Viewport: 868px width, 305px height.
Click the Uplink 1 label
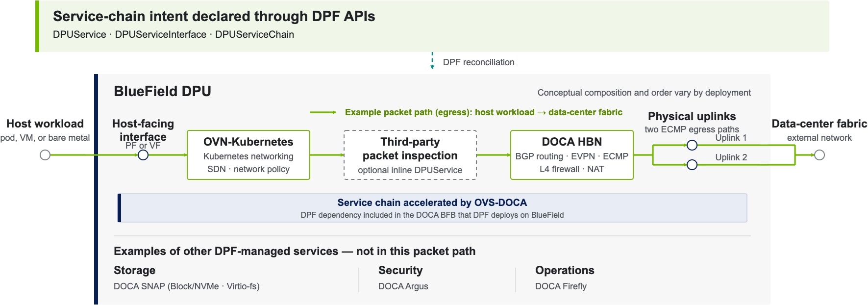click(731, 138)
